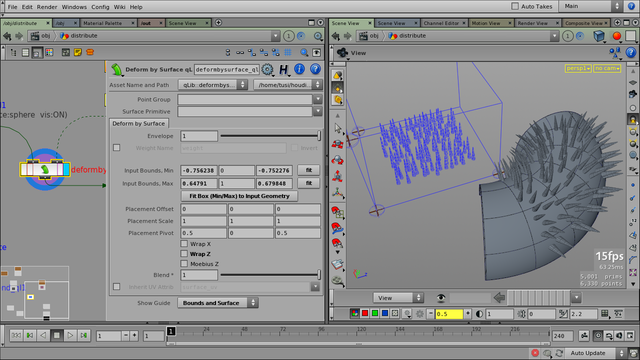Adjust the Blend slider

[x=270, y=275]
